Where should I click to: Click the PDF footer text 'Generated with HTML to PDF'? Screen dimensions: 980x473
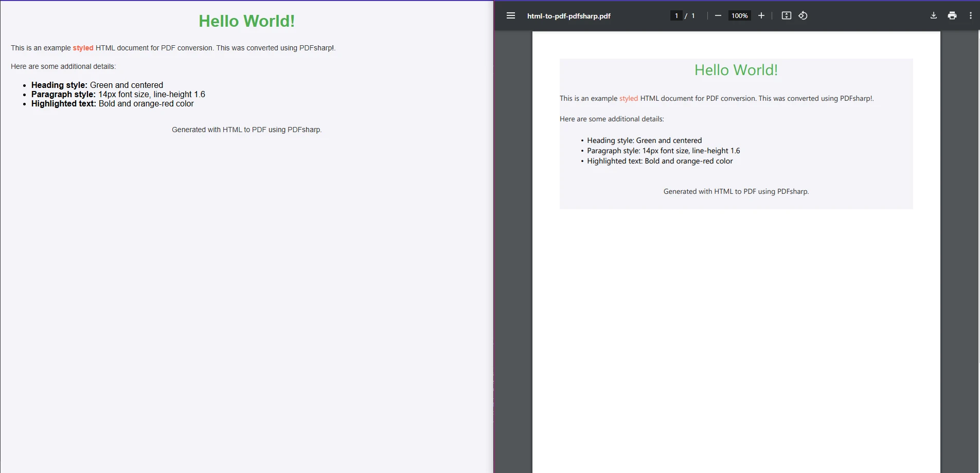(x=736, y=191)
